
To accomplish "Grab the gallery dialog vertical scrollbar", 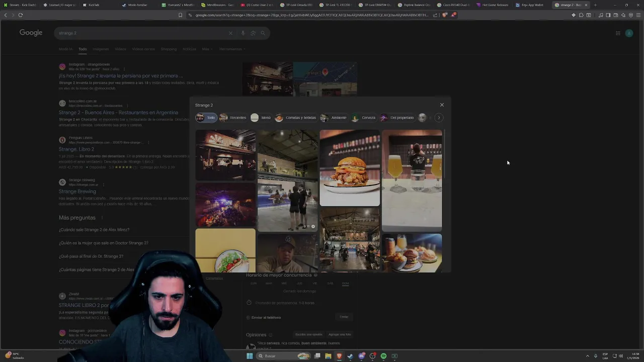I will pos(445,153).
